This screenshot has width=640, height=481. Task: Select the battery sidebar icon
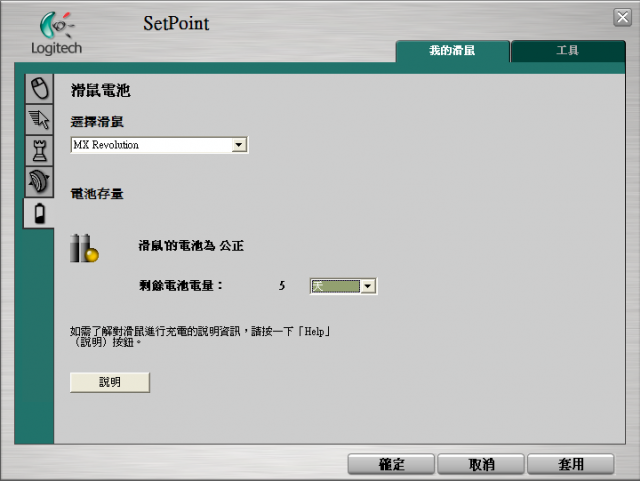click(x=40, y=213)
